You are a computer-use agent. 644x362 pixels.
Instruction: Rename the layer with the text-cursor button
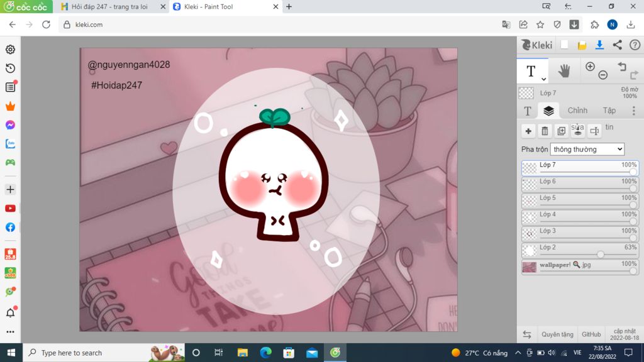594,131
